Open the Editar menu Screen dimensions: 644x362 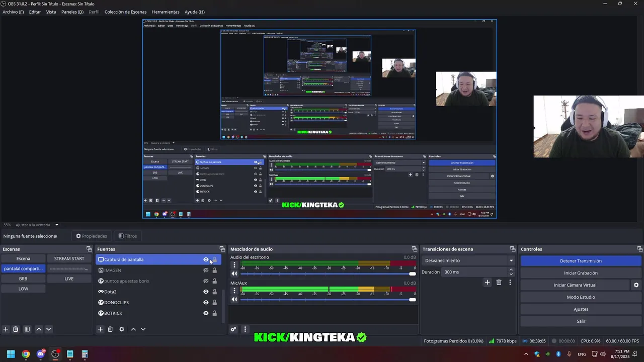pos(35,12)
